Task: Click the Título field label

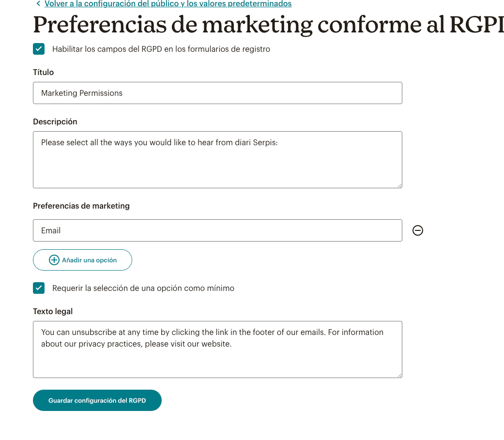Action: pyautogui.click(x=44, y=72)
